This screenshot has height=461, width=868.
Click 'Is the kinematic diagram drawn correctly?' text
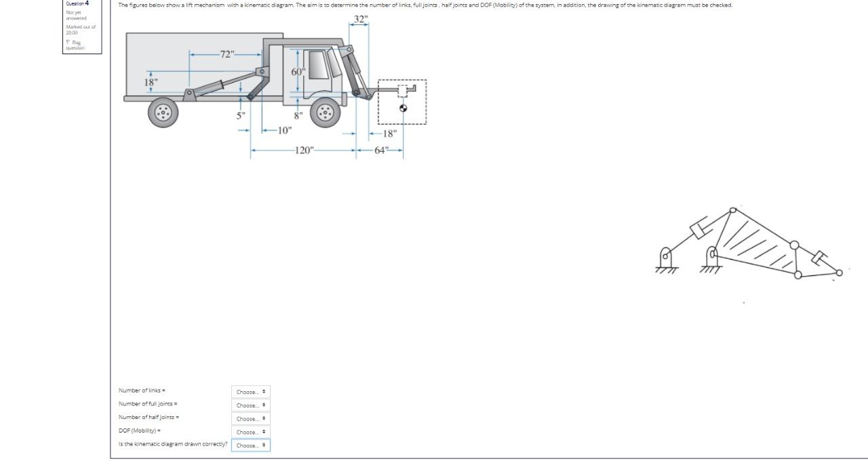point(173,444)
